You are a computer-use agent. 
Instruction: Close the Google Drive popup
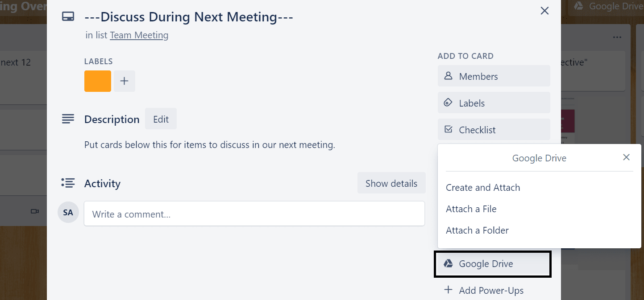[627, 157]
